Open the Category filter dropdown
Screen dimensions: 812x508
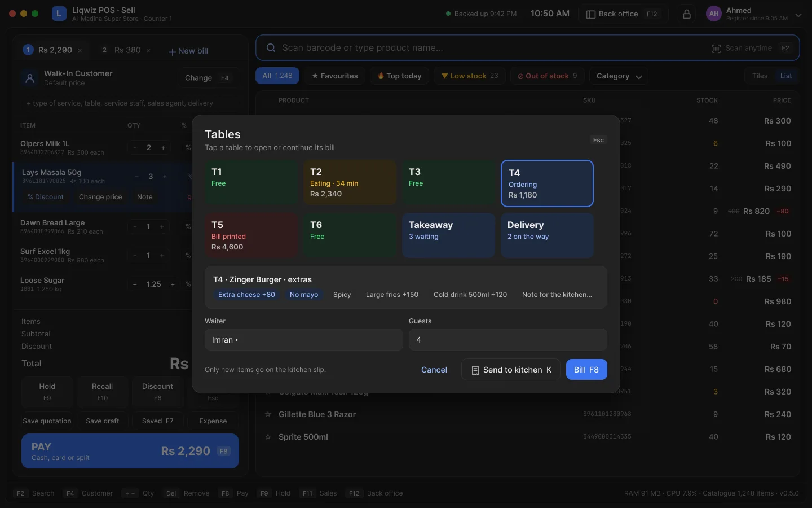(x=619, y=76)
